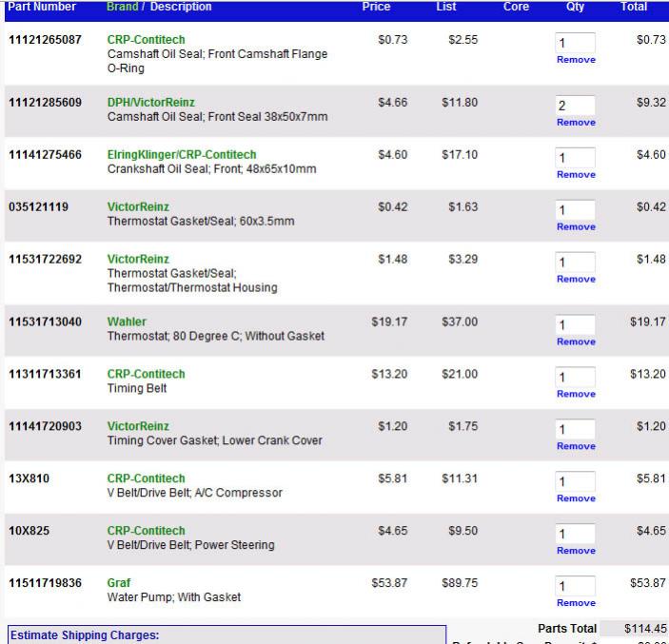Remove the 60x3.5mm Thermostat Gasket item

[576, 227]
